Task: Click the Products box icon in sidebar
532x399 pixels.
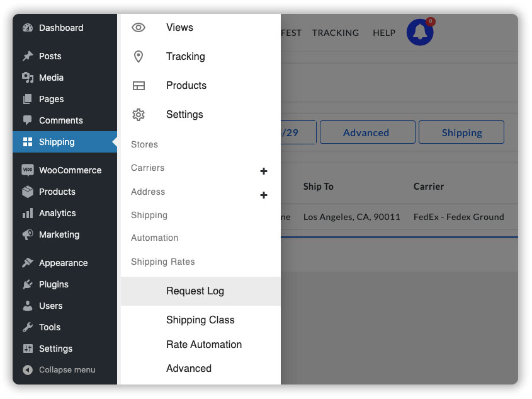Action: 28,192
